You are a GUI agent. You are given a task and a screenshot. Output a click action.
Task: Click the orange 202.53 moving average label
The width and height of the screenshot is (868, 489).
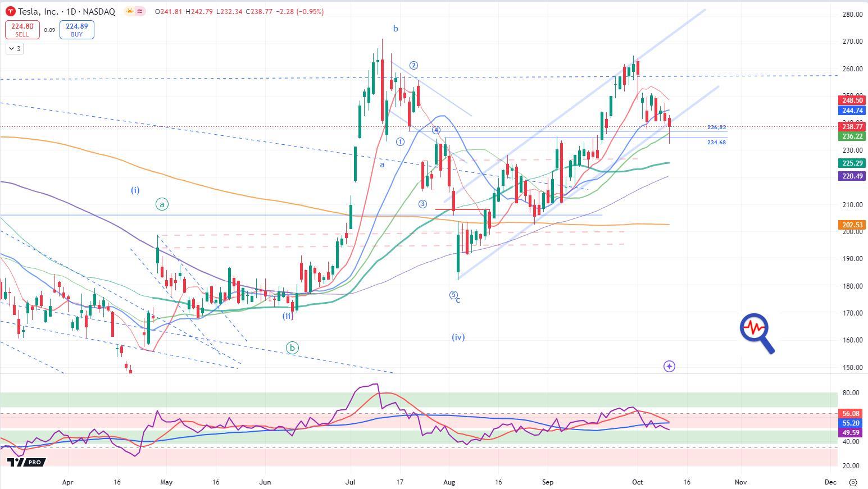(851, 225)
